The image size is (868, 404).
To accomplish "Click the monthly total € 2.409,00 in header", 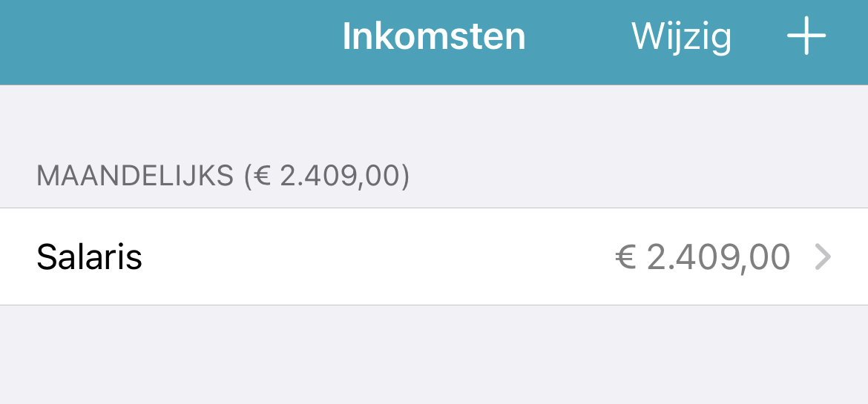I will click(x=326, y=176).
